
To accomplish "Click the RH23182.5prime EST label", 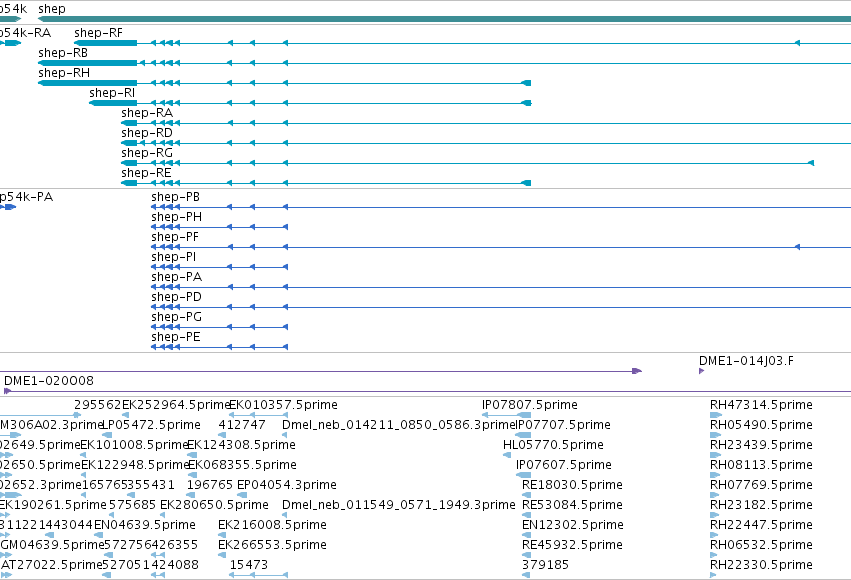I will point(761,506).
